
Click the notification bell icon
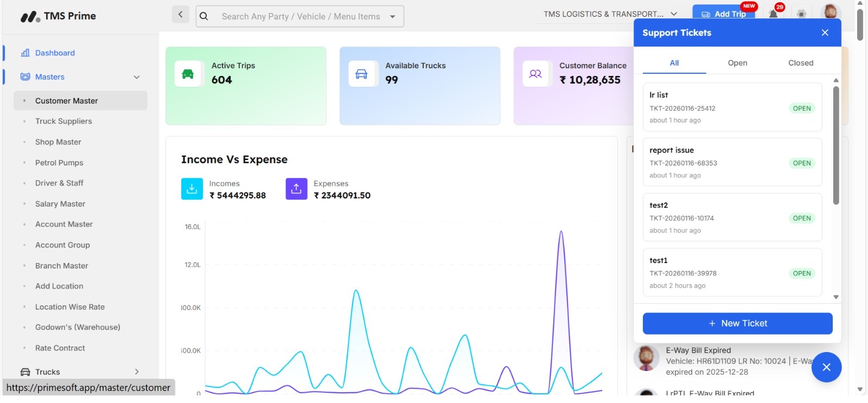coord(773,14)
